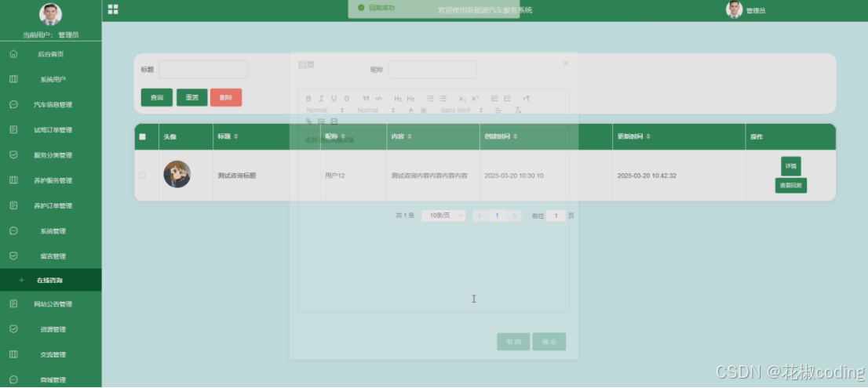868x388 pixels.
Task: Click the document icon beside 试驾订单管理
Action: pos(14,130)
